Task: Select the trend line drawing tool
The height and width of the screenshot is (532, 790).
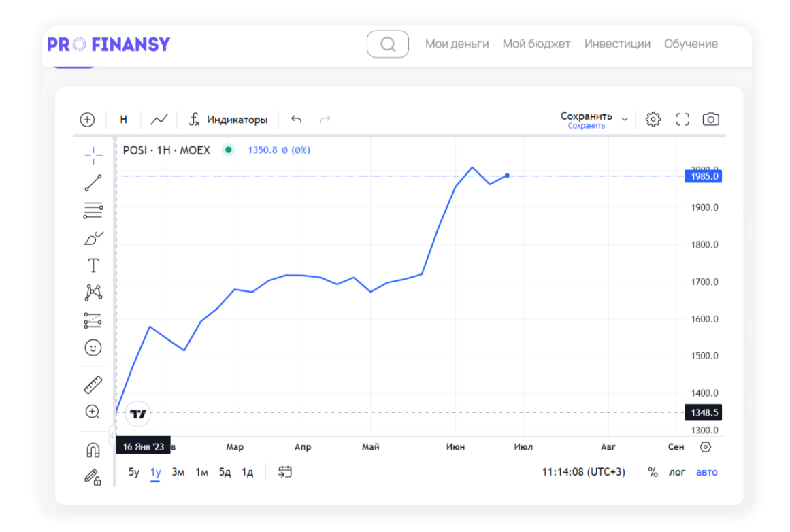Action: point(93,182)
